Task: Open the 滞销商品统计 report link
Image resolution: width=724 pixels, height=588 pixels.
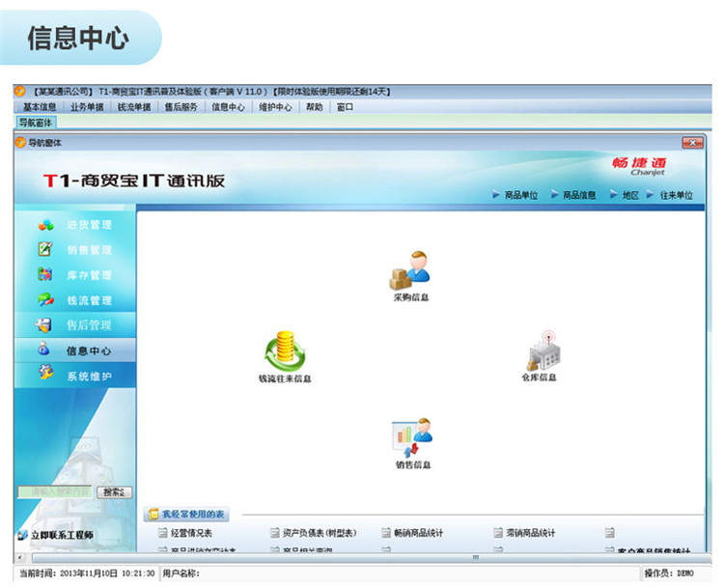Action: 531,533
